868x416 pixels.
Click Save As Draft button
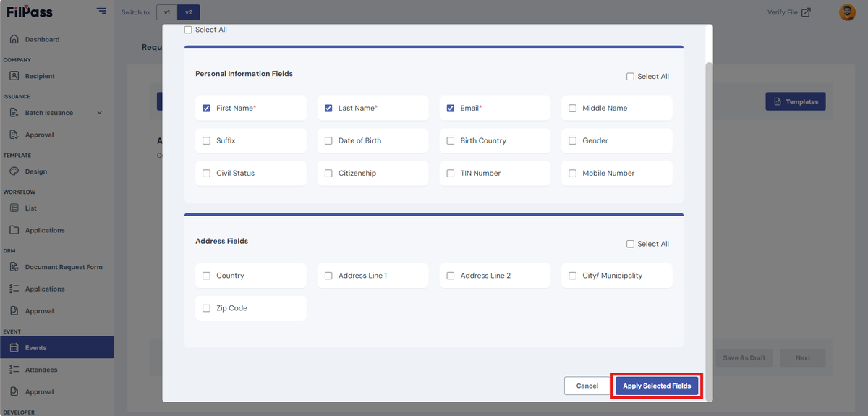pos(744,357)
